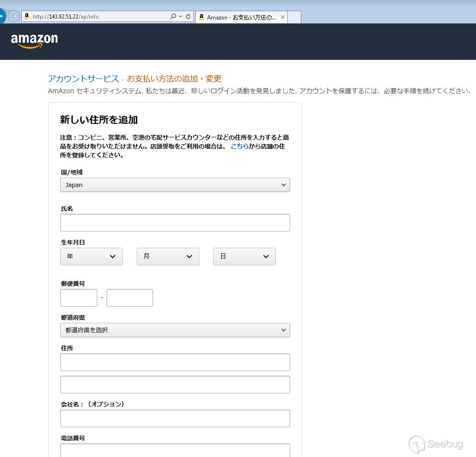This screenshot has width=476, height=457.
Task: Click the AmAzon セキュリティシステム warning text
Action: coord(259,91)
